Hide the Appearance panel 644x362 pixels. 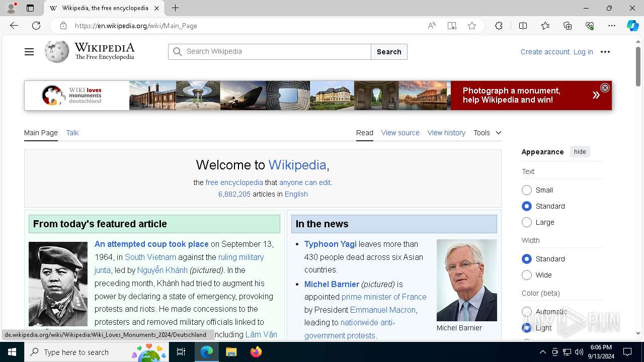click(x=580, y=152)
